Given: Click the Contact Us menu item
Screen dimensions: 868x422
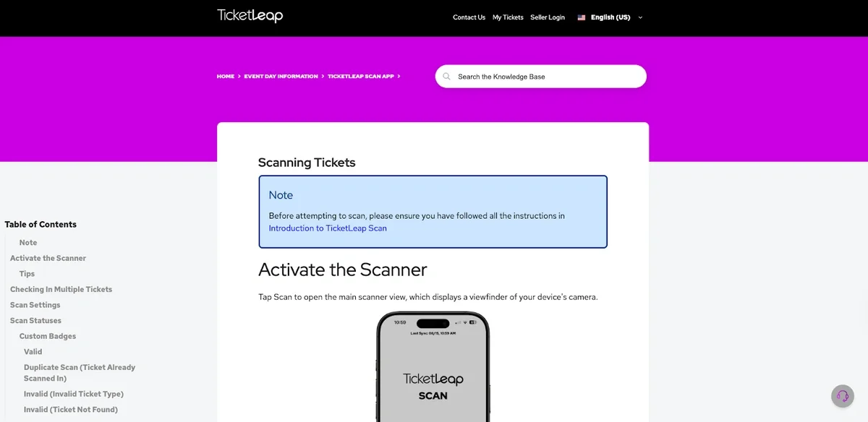Looking at the screenshot, I should pyautogui.click(x=469, y=17).
